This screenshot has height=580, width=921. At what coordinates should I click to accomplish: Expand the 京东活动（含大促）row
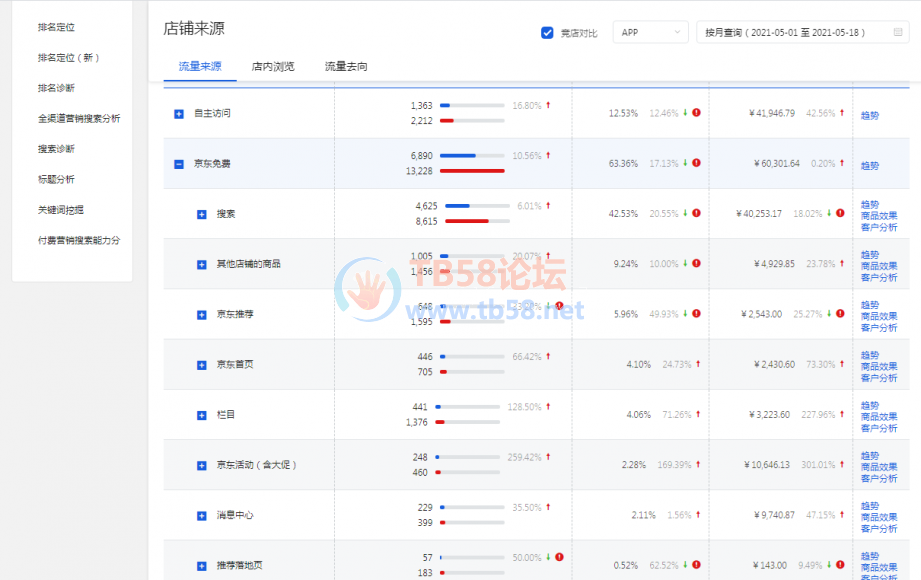click(x=201, y=465)
